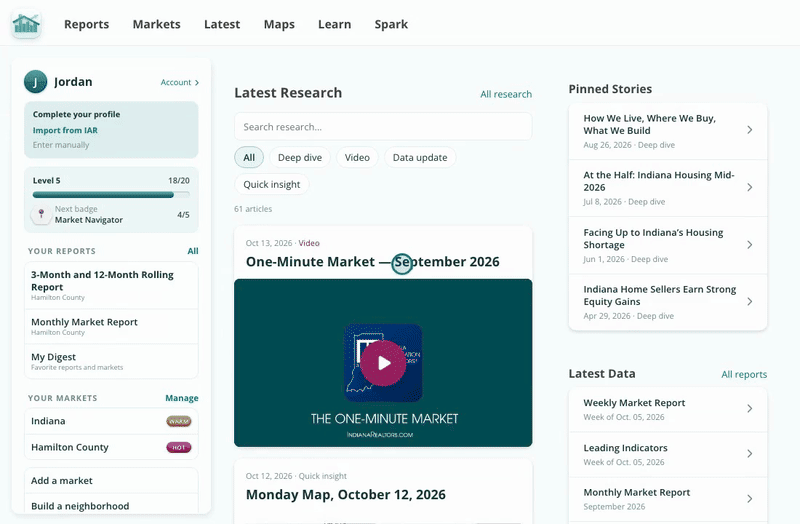Open 3-Month and 12-Month Rolling Report

[111, 286]
